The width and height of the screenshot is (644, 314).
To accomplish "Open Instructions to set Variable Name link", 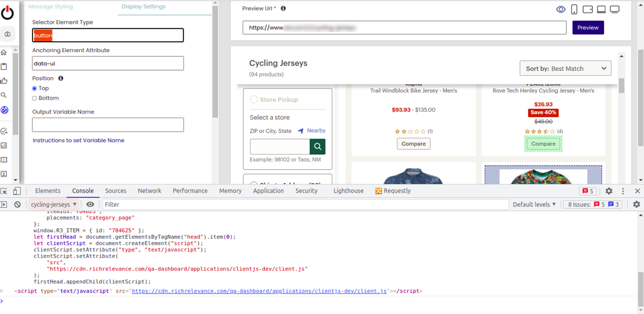I will point(78,140).
